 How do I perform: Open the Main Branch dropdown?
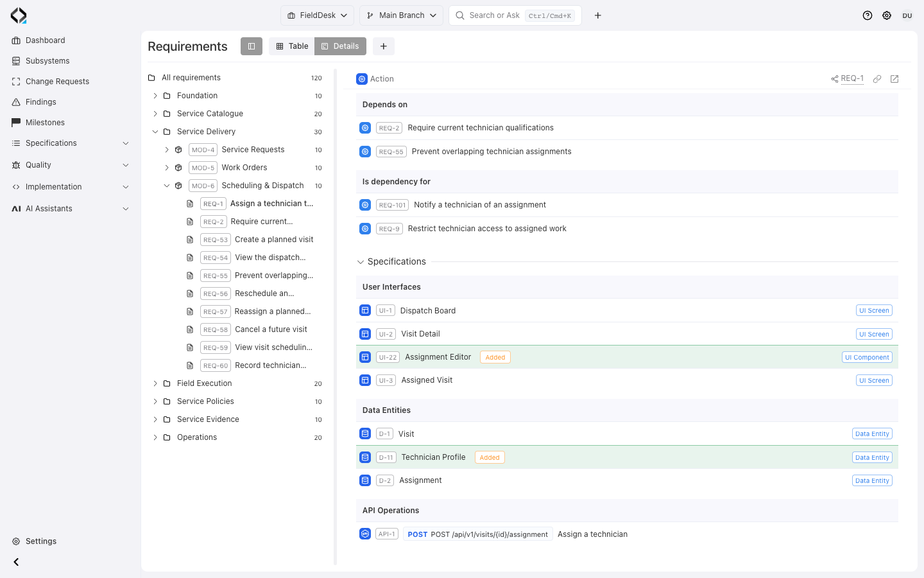point(402,15)
